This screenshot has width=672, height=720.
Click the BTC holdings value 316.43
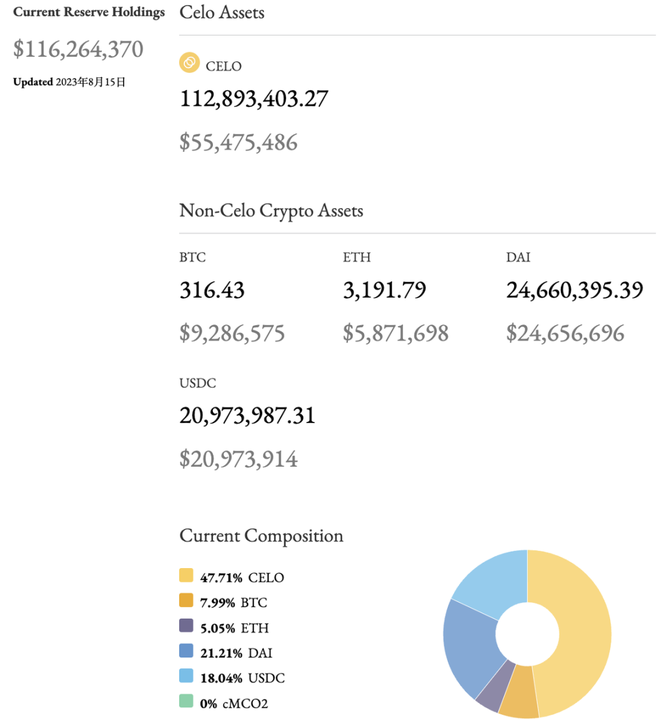pyautogui.click(x=212, y=290)
